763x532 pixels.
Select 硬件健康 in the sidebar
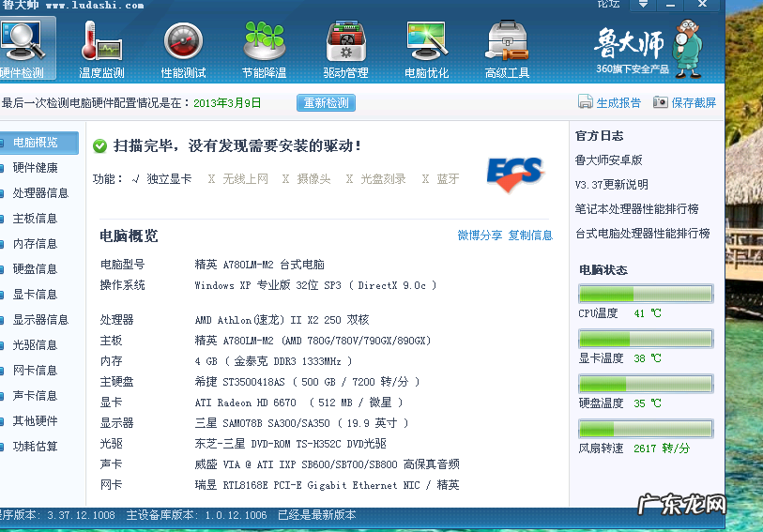35,168
